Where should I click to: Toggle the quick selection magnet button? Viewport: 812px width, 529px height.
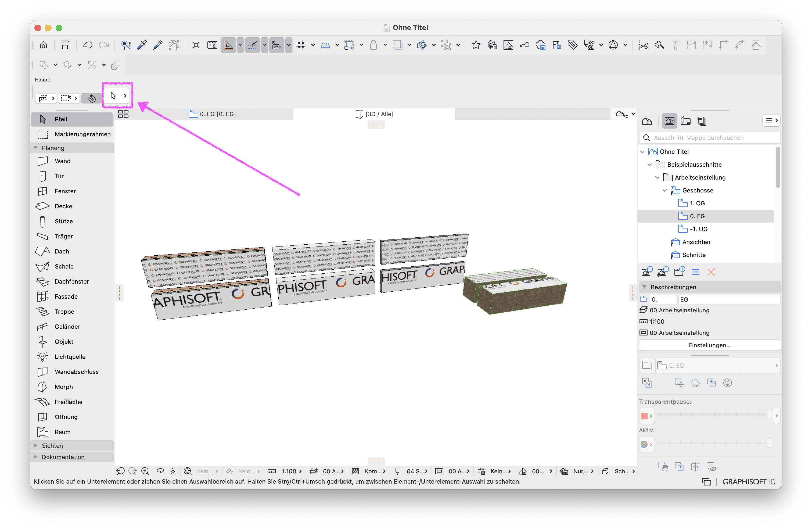pyautogui.click(x=91, y=98)
